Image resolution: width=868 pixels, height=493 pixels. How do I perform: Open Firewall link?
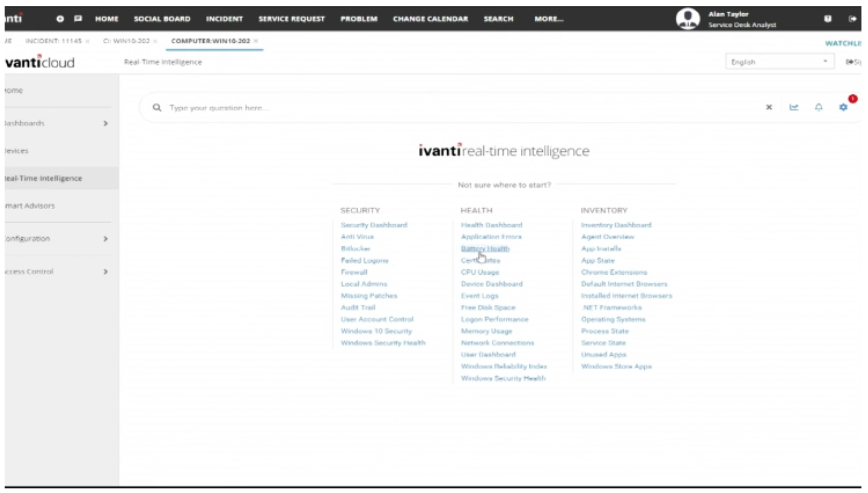click(x=354, y=272)
